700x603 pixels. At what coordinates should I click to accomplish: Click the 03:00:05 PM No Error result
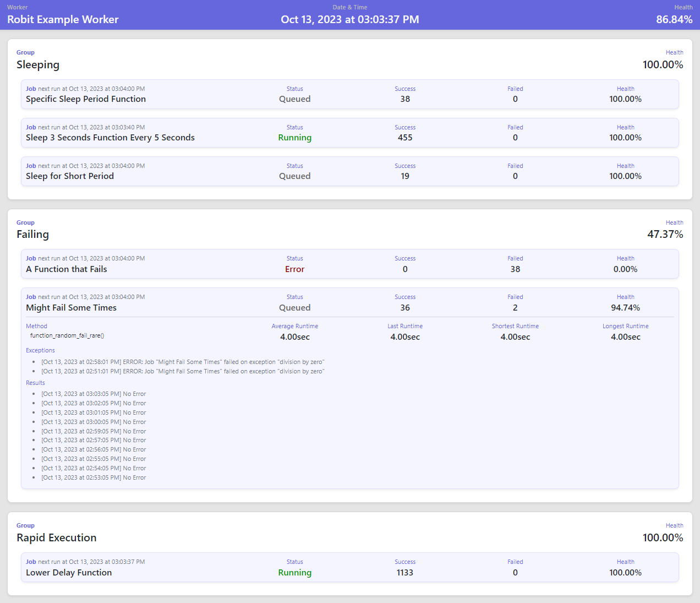point(94,422)
